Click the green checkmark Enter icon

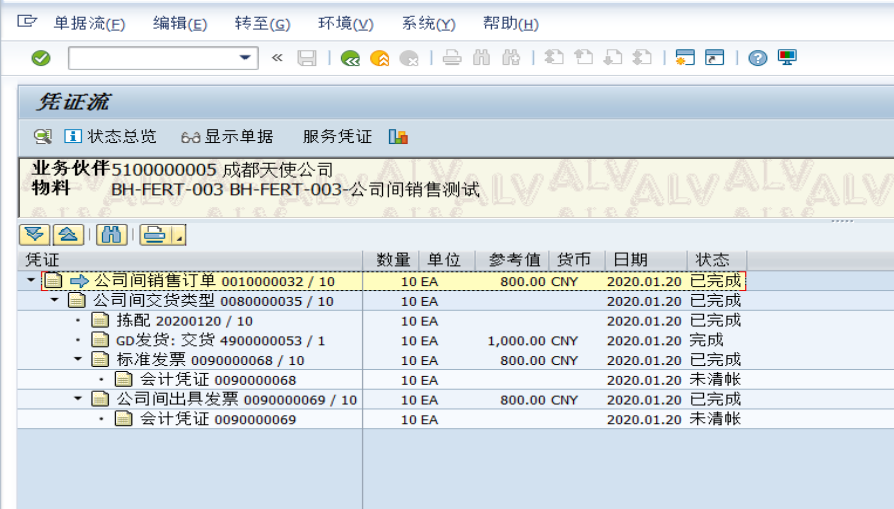40,58
